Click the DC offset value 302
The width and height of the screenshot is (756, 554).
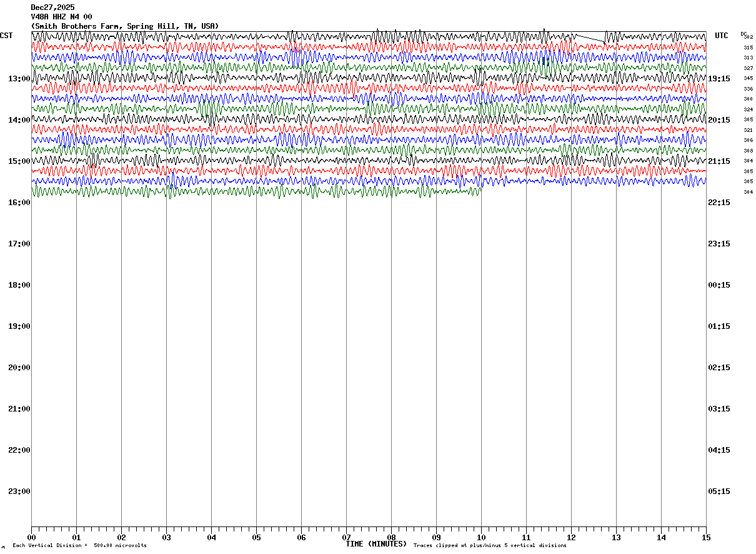tap(749, 38)
